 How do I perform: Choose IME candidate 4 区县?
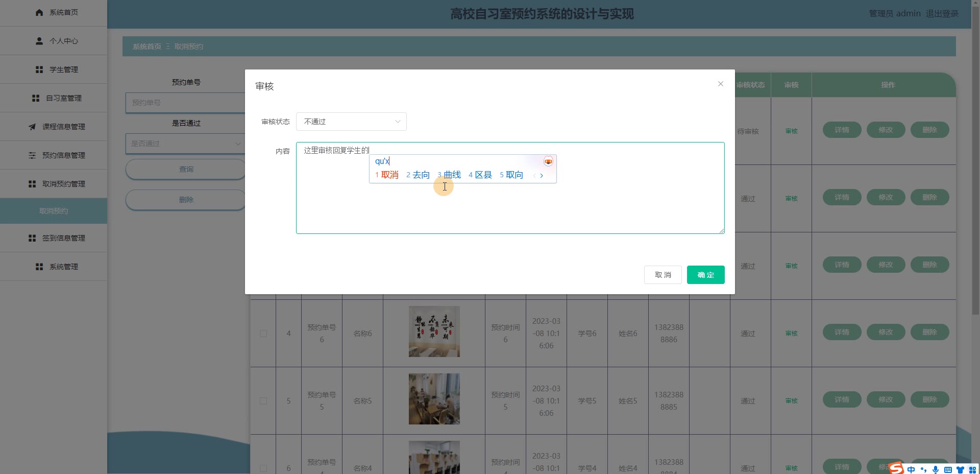[480, 175]
